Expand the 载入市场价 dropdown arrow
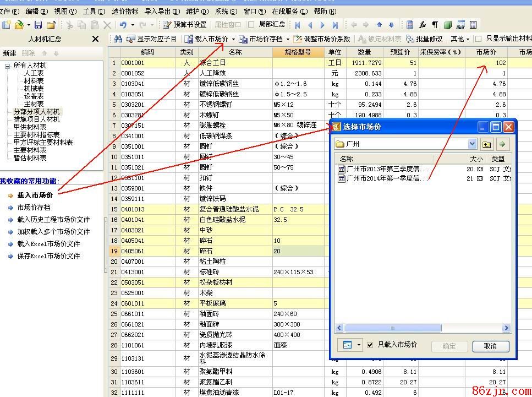The height and width of the screenshot is (397, 532). [x=233, y=39]
